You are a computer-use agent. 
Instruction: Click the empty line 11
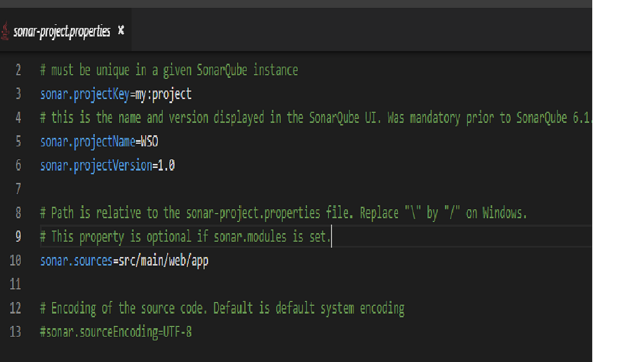(x=80, y=284)
